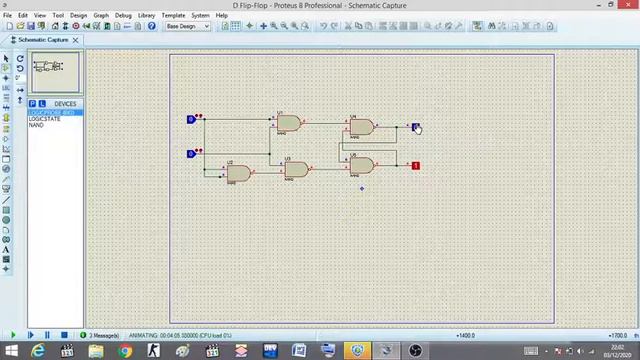Click the Redo arrow icon
Image resolution: width=640 pixels, height=360 pixels.
(334, 26)
